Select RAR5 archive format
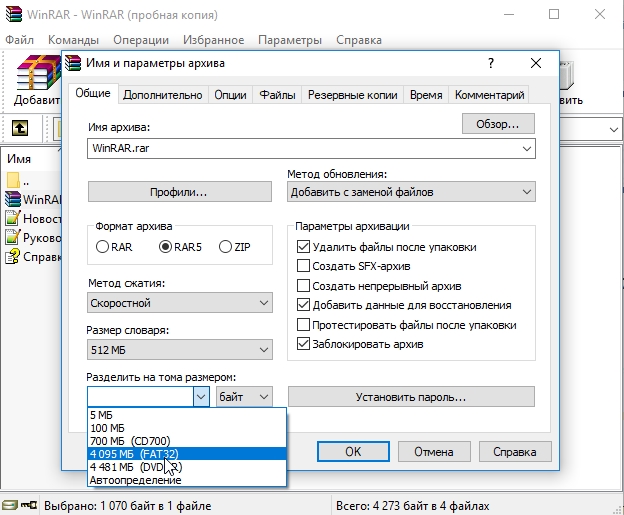624x515 pixels. pos(165,247)
